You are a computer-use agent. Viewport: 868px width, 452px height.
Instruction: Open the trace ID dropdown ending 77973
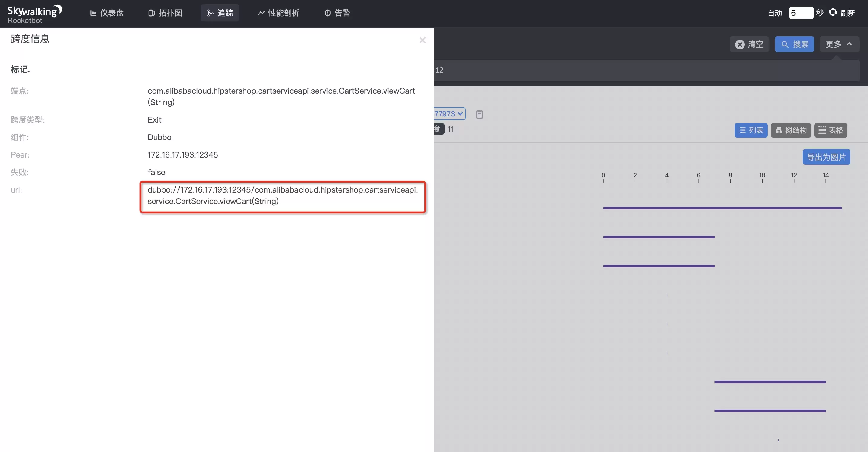tap(449, 114)
